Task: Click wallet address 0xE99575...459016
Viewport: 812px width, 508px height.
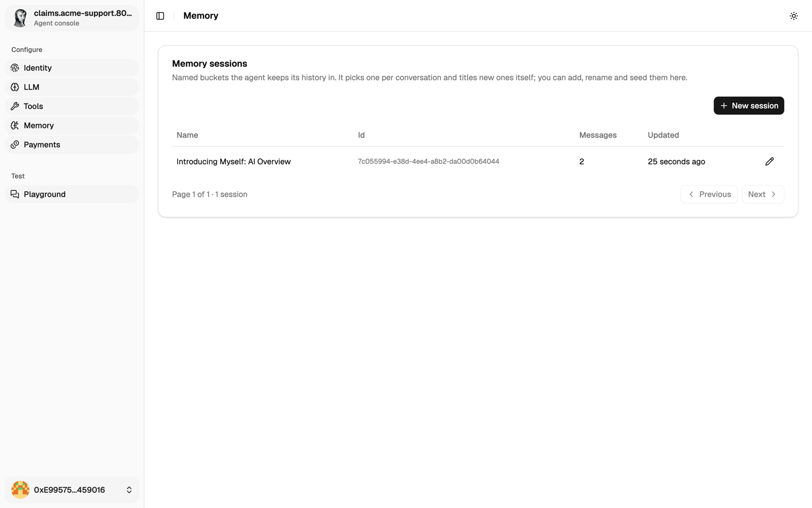Action: [x=70, y=490]
